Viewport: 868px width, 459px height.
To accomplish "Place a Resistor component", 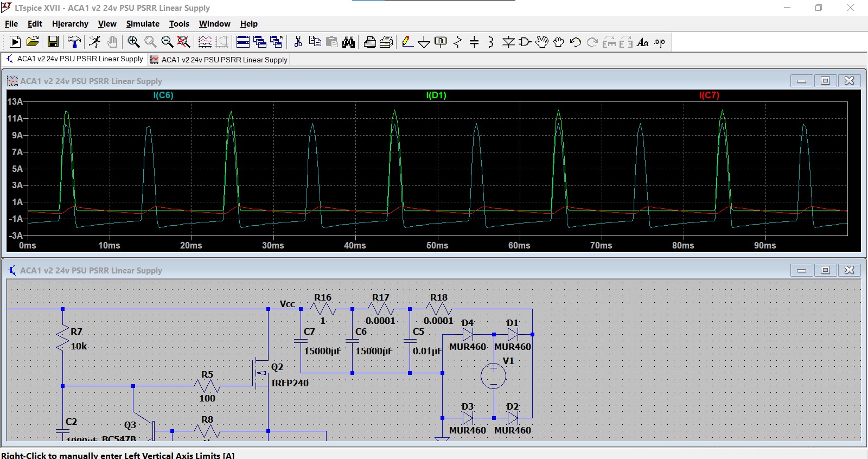I will pyautogui.click(x=458, y=42).
